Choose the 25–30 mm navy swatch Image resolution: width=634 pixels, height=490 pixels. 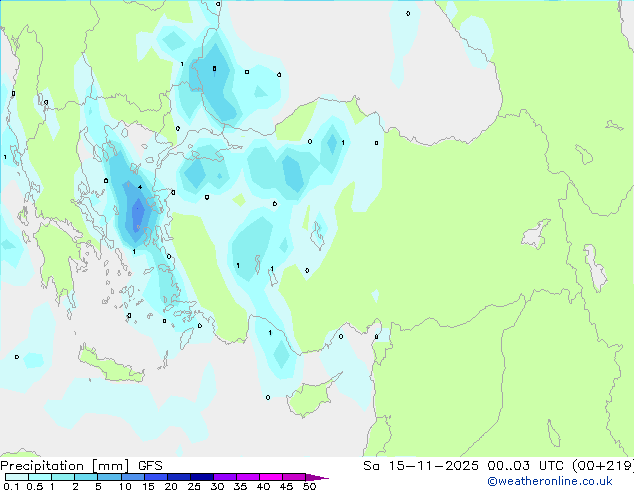click(201, 477)
